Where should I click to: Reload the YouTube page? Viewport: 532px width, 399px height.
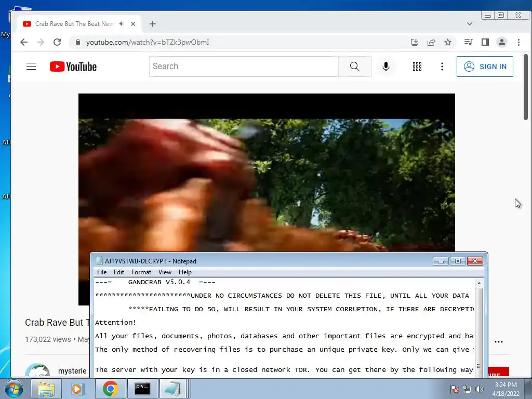point(57,42)
